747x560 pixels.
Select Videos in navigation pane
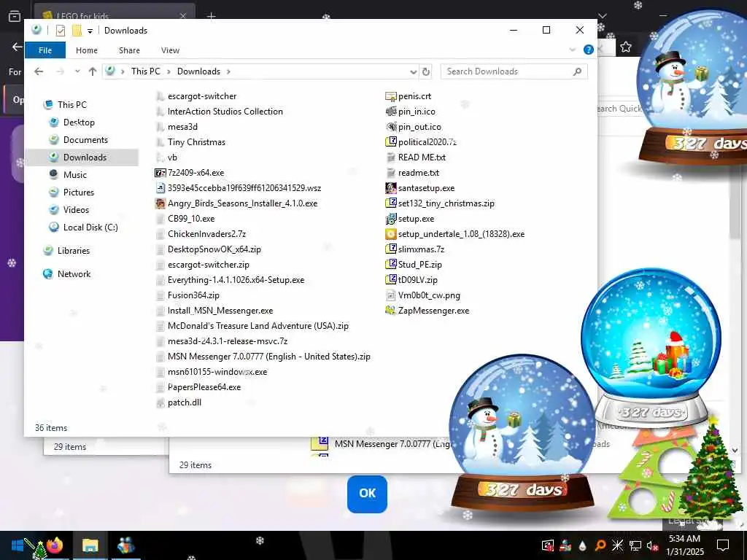76,210
